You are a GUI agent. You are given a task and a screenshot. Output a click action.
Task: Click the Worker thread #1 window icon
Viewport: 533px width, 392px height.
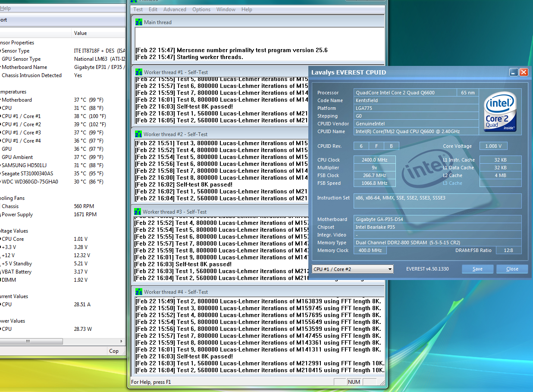coord(138,72)
